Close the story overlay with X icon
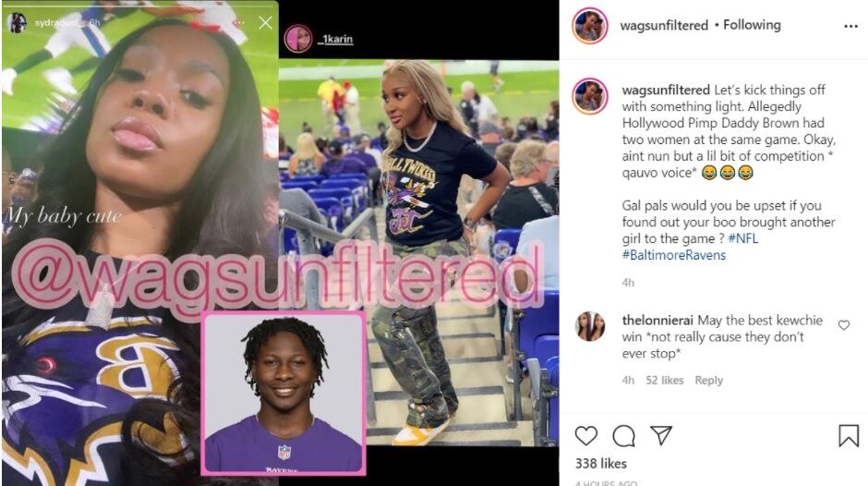 tap(265, 23)
